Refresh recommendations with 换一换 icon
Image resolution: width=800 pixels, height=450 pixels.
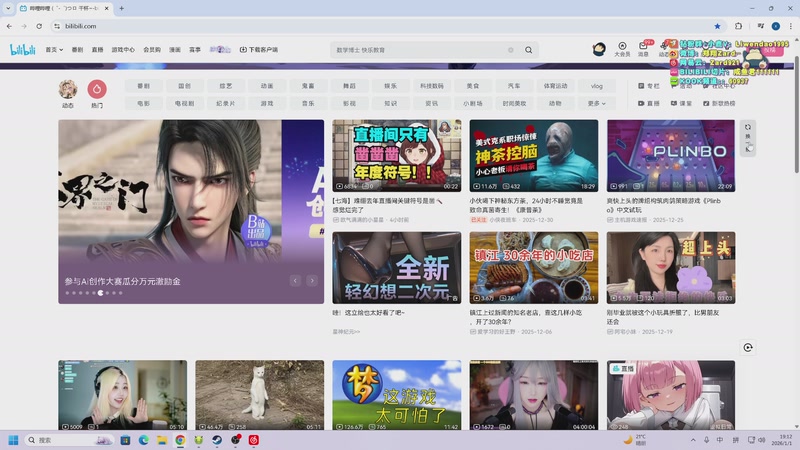748,138
